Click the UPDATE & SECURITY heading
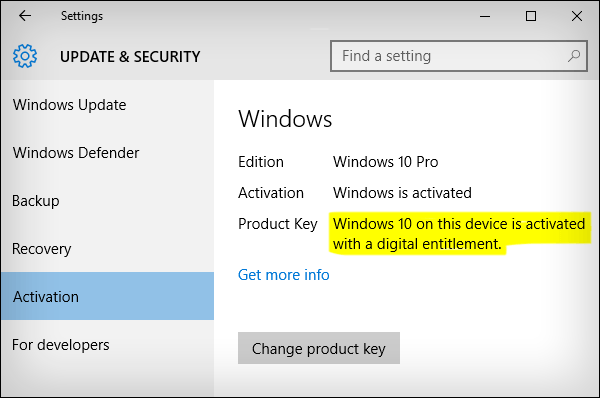This screenshot has height=398, width=600. (x=130, y=57)
